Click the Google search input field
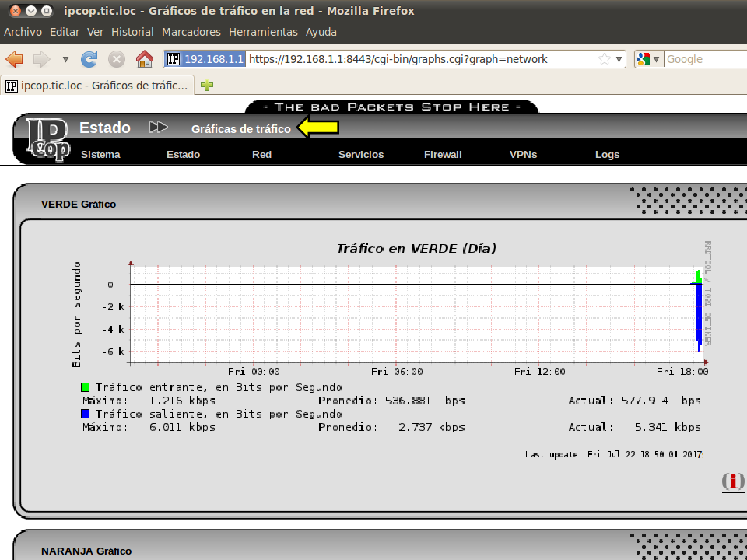Viewport: 747px width, 560px height. (x=704, y=59)
